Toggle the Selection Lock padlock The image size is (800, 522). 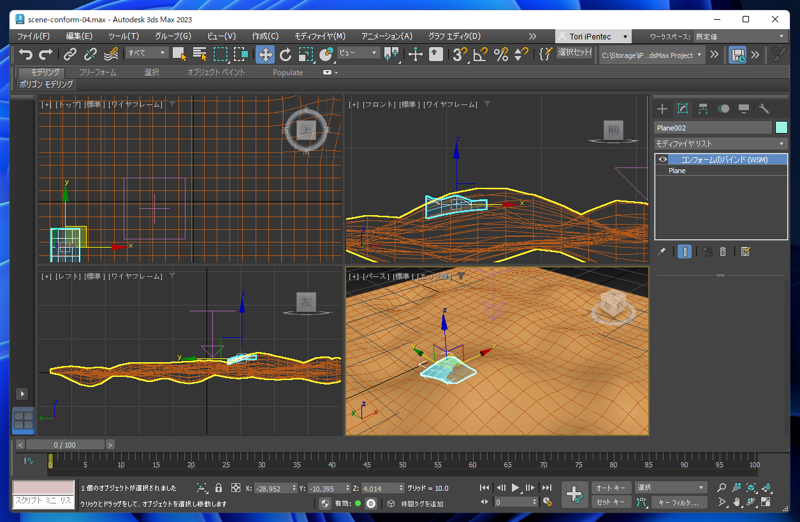pyautogui.click(x=218, y=488)
